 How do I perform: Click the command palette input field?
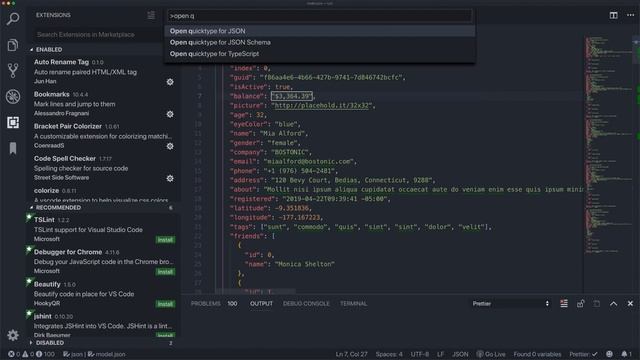pyautogui.click(x=320, y=16)
